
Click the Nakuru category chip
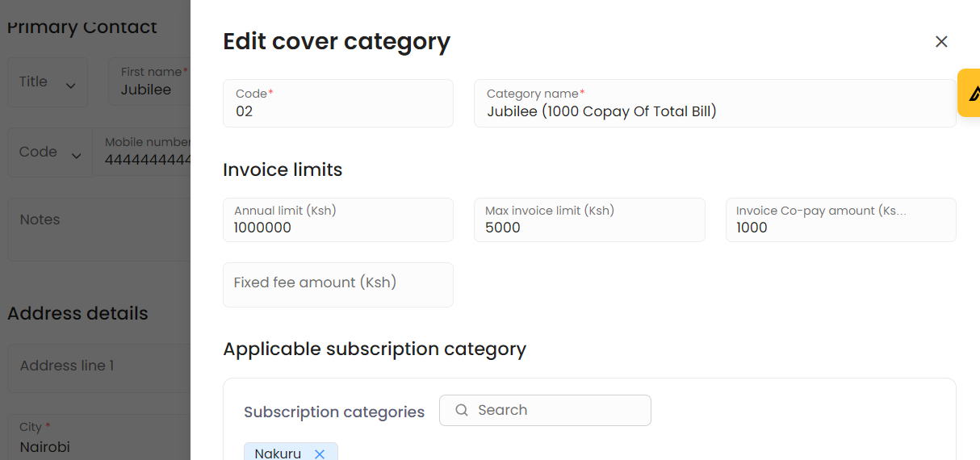278,454
